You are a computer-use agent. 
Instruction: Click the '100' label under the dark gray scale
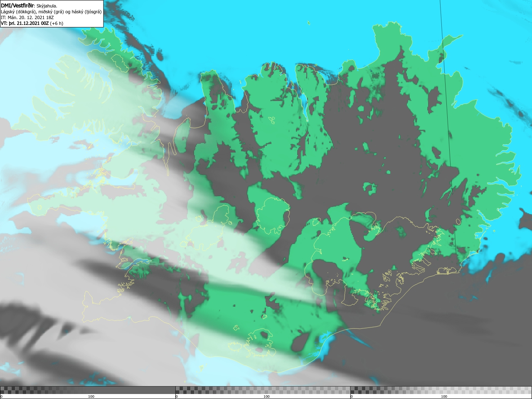[91, 397]
